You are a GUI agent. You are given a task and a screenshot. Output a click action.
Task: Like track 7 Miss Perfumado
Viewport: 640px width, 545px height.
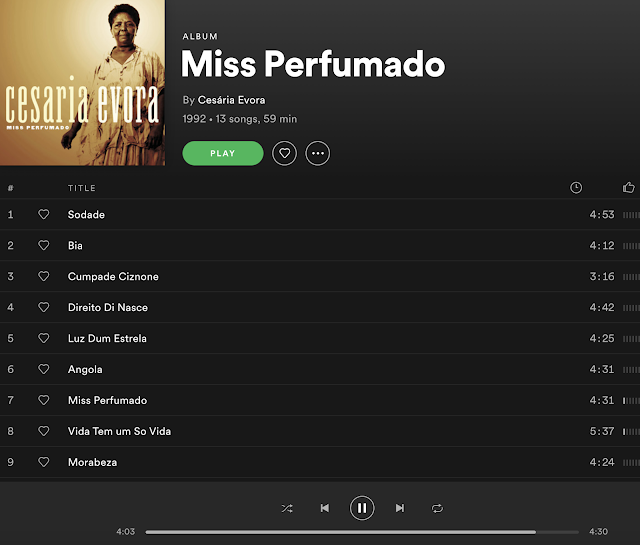[x=44, y=400]
